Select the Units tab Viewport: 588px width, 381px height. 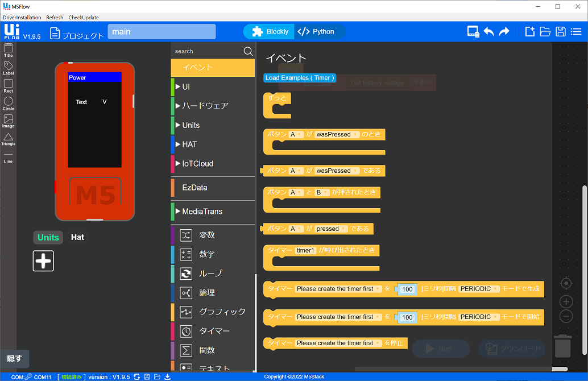[x=48, y=237]
